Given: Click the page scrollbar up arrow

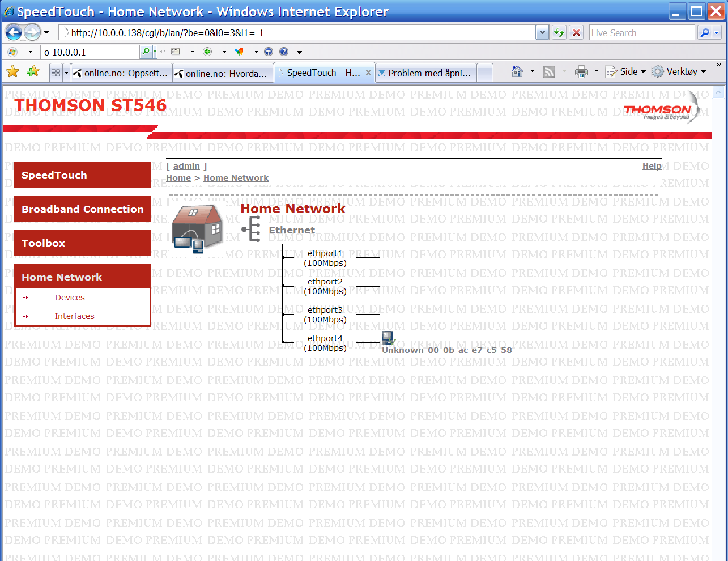Looking at the screenshot, I should pos(718,92).
